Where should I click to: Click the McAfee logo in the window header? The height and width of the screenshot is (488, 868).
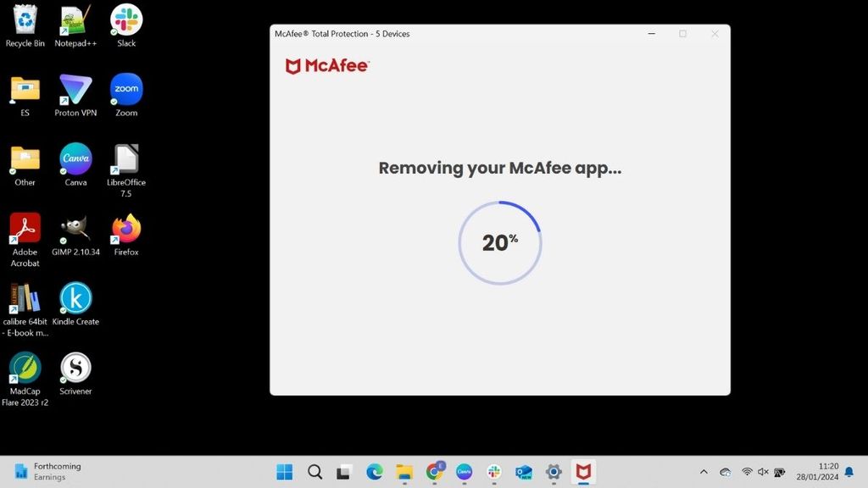[327, 65]
